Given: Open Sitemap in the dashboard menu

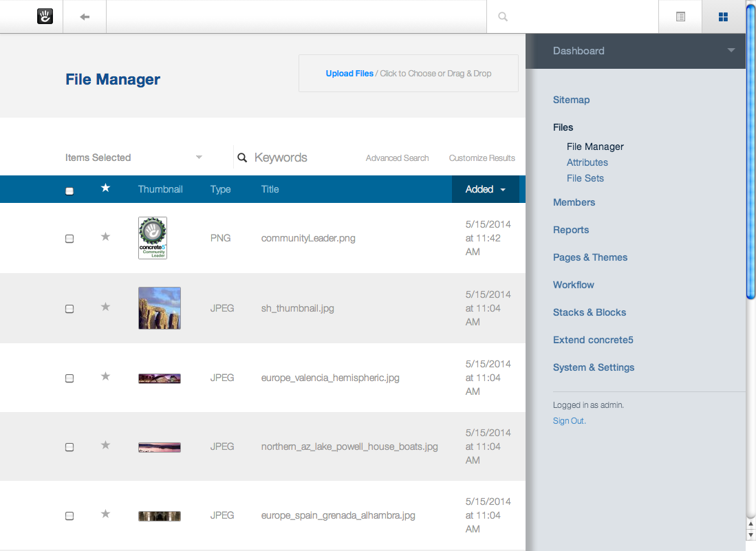Looking at the screenshot, I should click(571, 100).
